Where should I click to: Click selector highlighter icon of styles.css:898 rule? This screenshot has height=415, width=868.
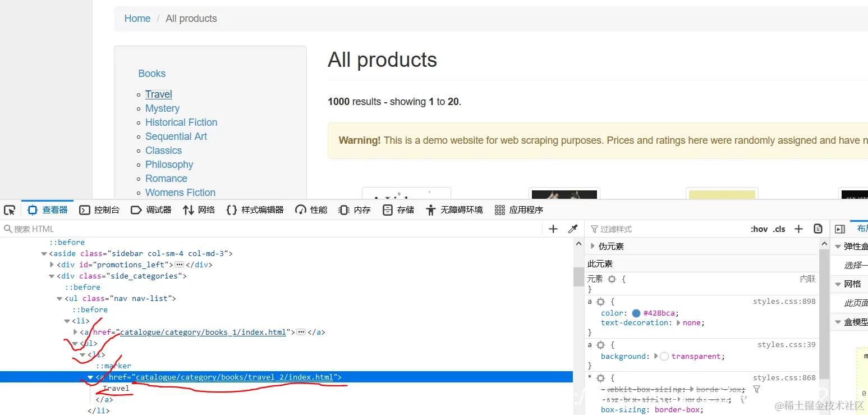[x=600, y=302]
